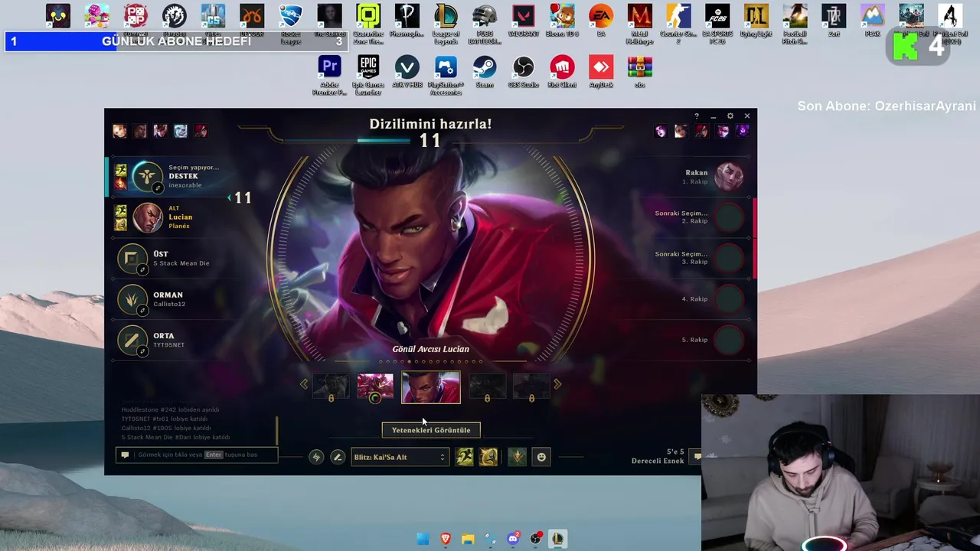Open Discord from taskbar
This screenshot has width=980, height=551.
(513, 539)
